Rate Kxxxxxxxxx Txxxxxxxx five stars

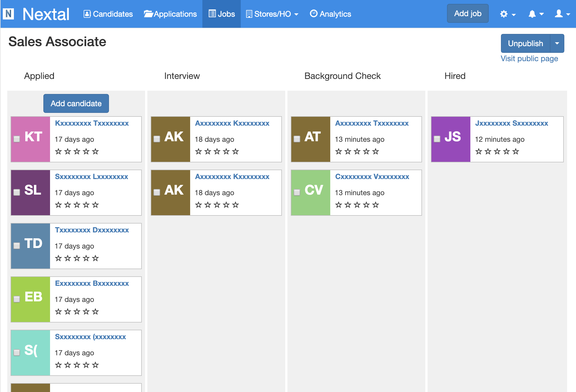(95, 152)
